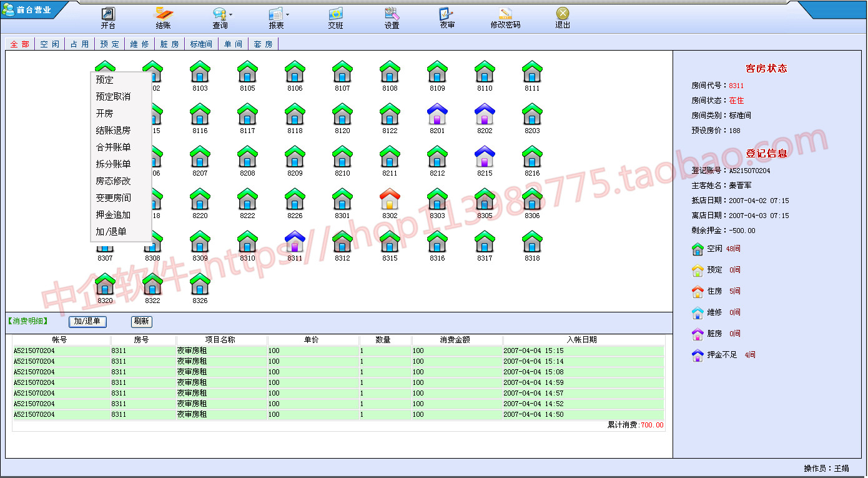Screen dimensions: 868x478
Task: Choose 合并账单 in the context menu
Action: pyautogui.click(x=121, y=147)
